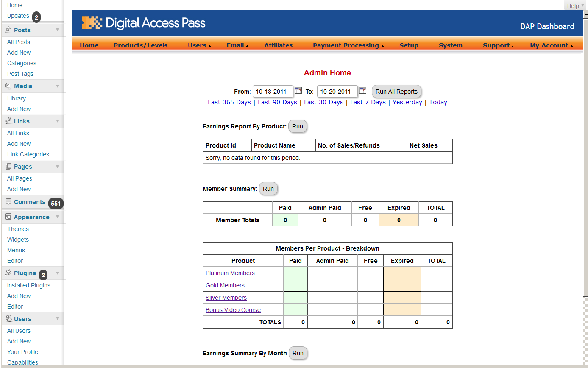Open the From date calendar picker icon
The width and height of the screenshot is (588, 368).
tap(298, 90)
